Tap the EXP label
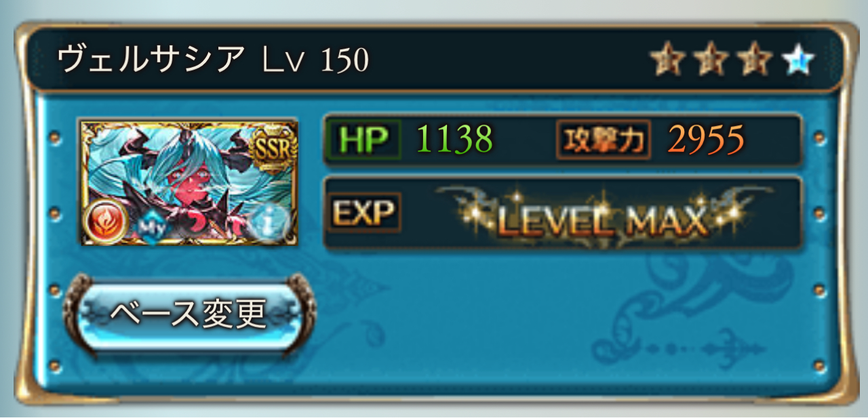The height and width of the screenshot is (418, 868). (364, 213)
